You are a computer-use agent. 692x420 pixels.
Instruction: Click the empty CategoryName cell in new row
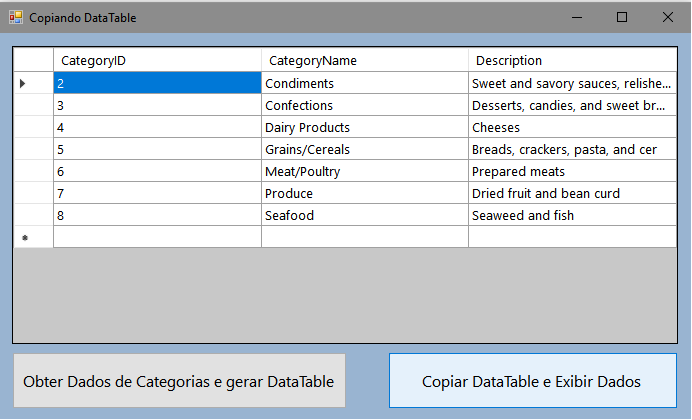click(x=365, y=237)
